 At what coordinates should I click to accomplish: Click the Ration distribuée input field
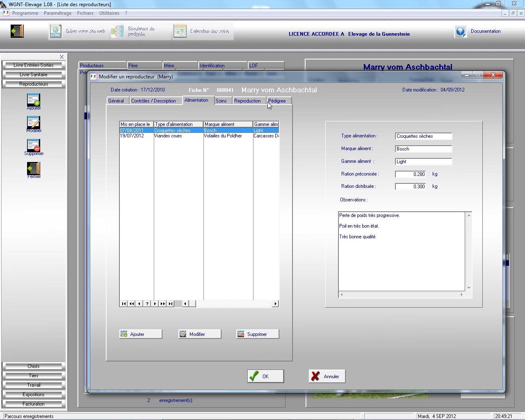410,187
